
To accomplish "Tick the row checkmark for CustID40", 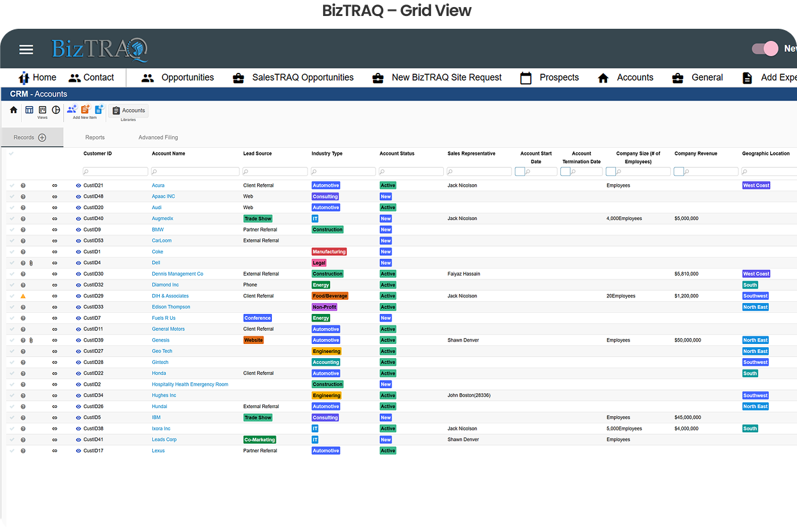I will 11,219.
